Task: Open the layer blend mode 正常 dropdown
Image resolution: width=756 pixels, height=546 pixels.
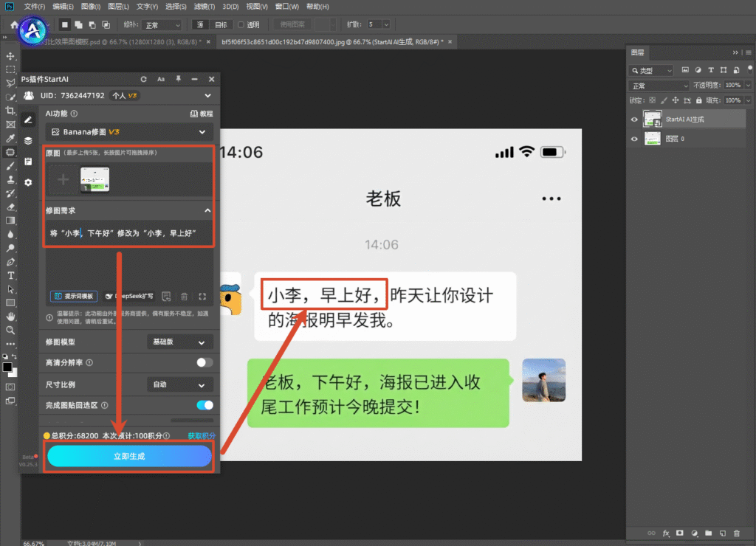Action: click(659, 86)
